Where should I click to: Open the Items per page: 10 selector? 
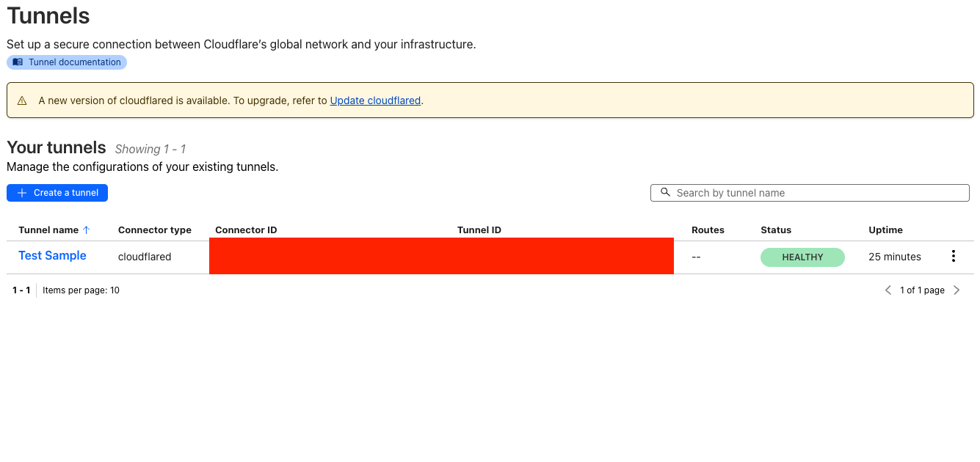point(81,290)
